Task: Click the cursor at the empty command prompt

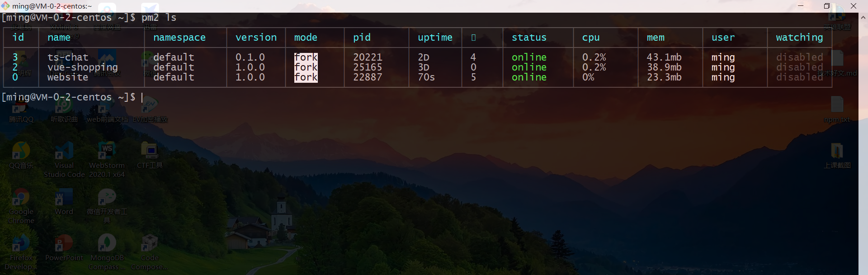Action: pos(142,97)
